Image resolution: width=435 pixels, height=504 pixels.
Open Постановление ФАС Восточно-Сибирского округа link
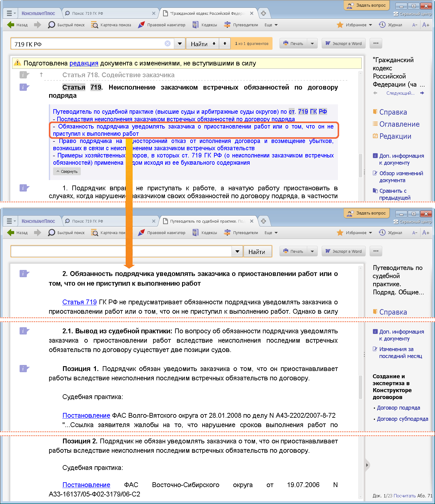pyautogui.click(x=86, y=485)
